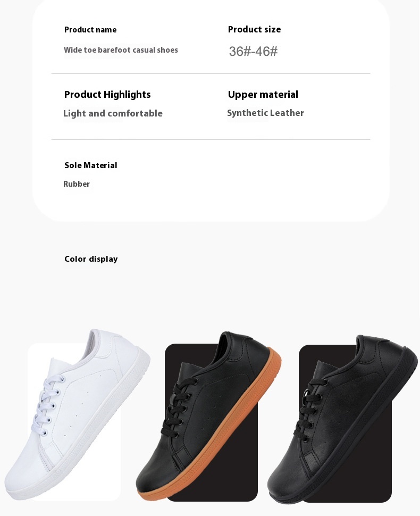Click 'Light and comfortable' text
Image resolution: width=420 pixels, height=516 pixels.
click(x=113, y=113)
